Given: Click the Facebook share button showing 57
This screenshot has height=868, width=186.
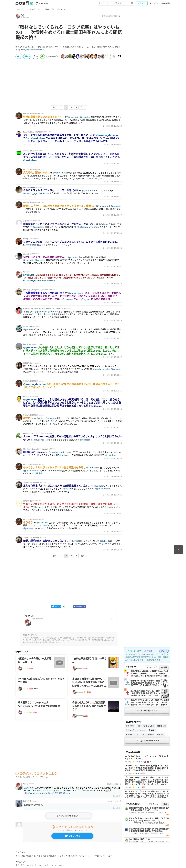Looking at the screenshot, I should pos(35,56).
